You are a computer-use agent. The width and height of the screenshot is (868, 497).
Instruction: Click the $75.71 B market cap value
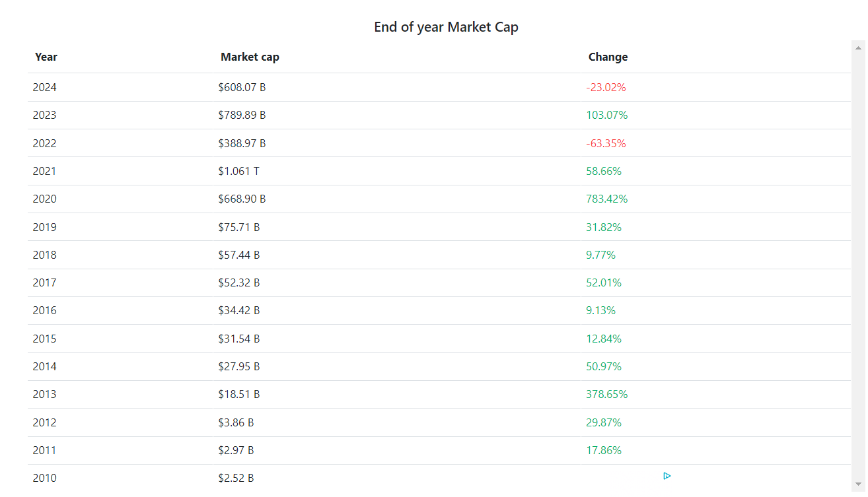(x=239, y=227)
